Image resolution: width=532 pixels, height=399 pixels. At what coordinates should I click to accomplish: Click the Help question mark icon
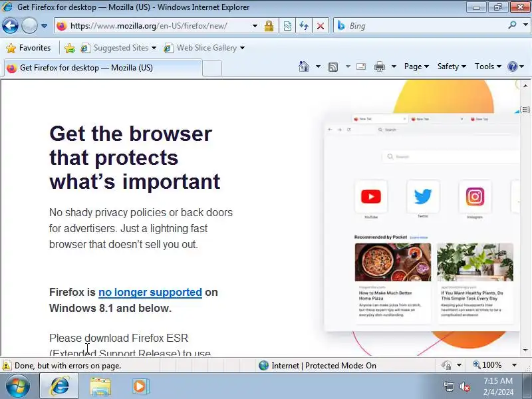tap(512, 66)
